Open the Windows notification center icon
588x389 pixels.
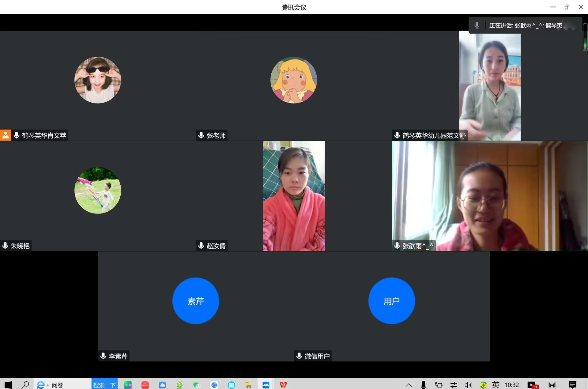coord(572,385)
